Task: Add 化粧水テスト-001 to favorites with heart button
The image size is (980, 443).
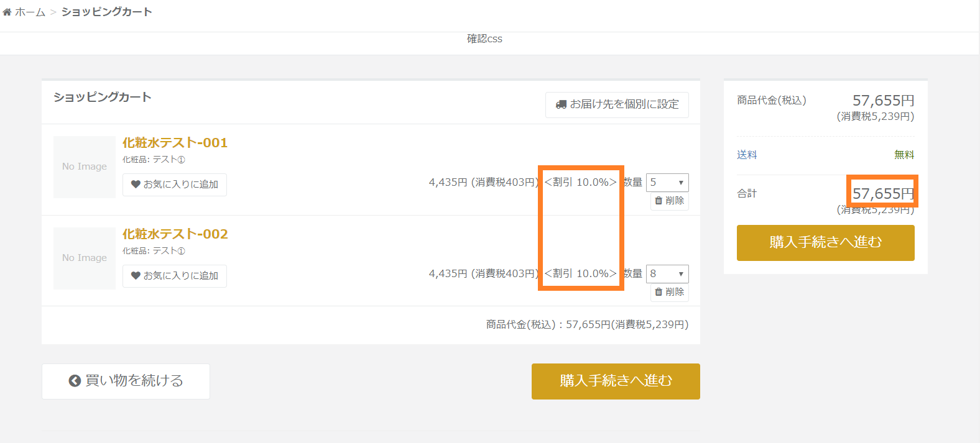Action: pyautogui.click(x=175, y=185)
